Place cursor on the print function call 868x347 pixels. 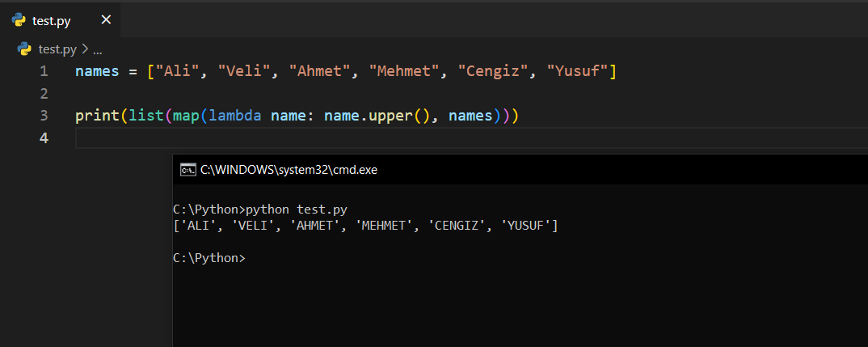(97, 116)
